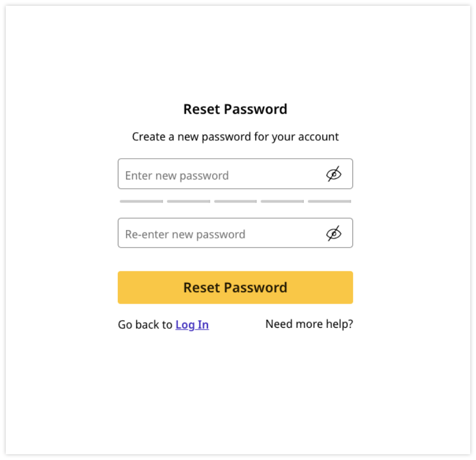Follow the Log In link
The height and width of the screenshot is (460, 476).
tap(192, 325)
